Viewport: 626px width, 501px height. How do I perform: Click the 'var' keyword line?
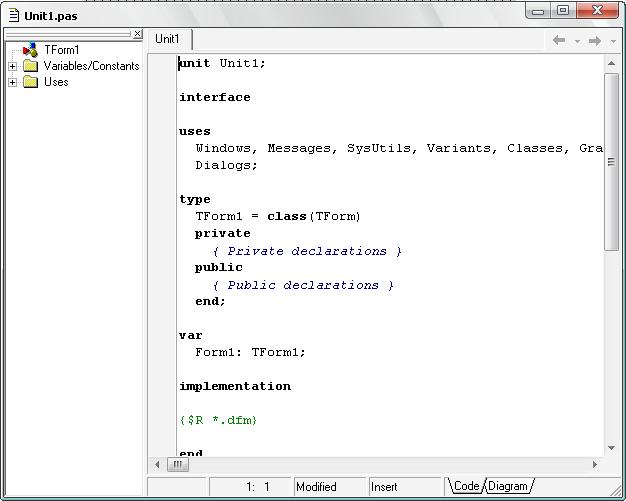pyautogui.click(x=191, y=335)
